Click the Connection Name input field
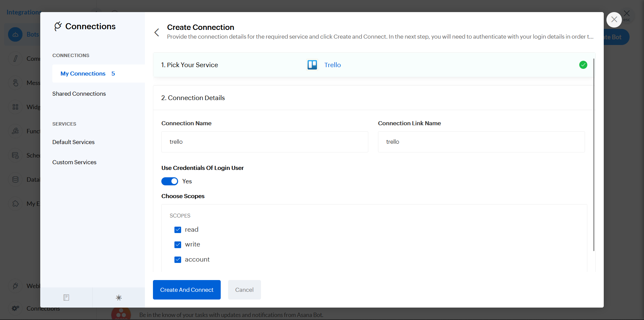 point(265,142)
